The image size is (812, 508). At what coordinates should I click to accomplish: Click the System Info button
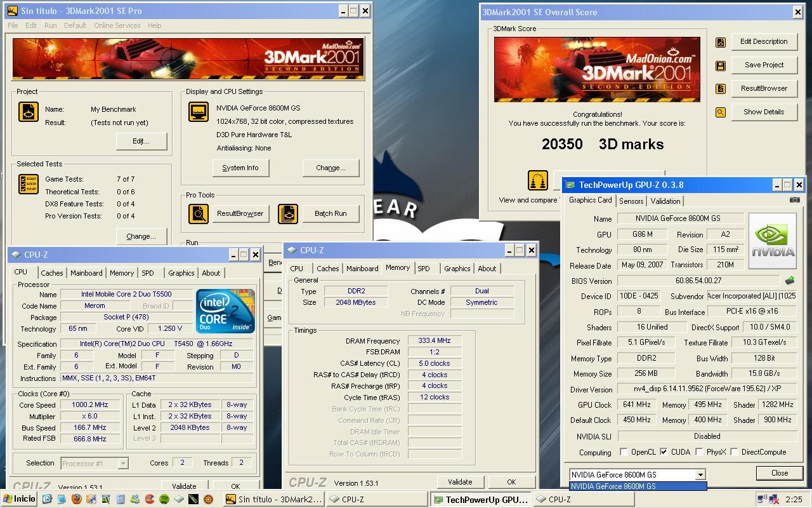click(240, 168)
